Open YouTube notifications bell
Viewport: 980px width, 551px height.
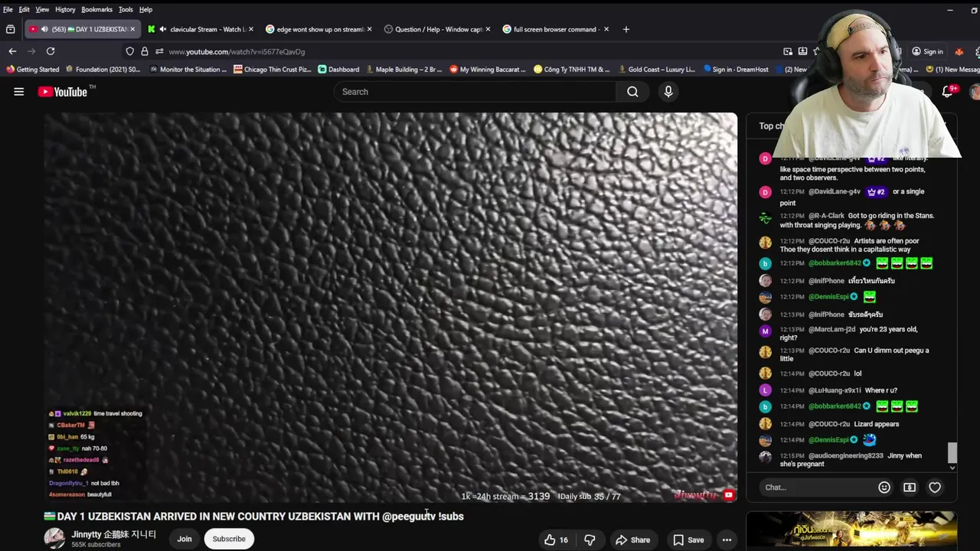pyautogui.click(x=949, y=91)
